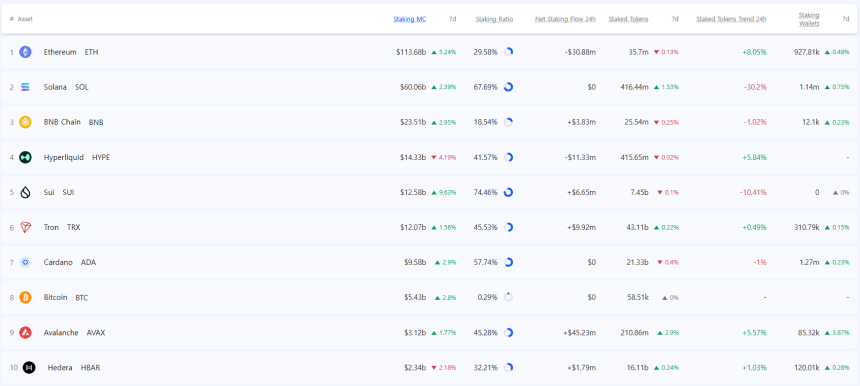Image resolution: width=860 pixels, height=386 pixels.
Task: Click the Avalanche logo icon
Action: pos(25,333)
